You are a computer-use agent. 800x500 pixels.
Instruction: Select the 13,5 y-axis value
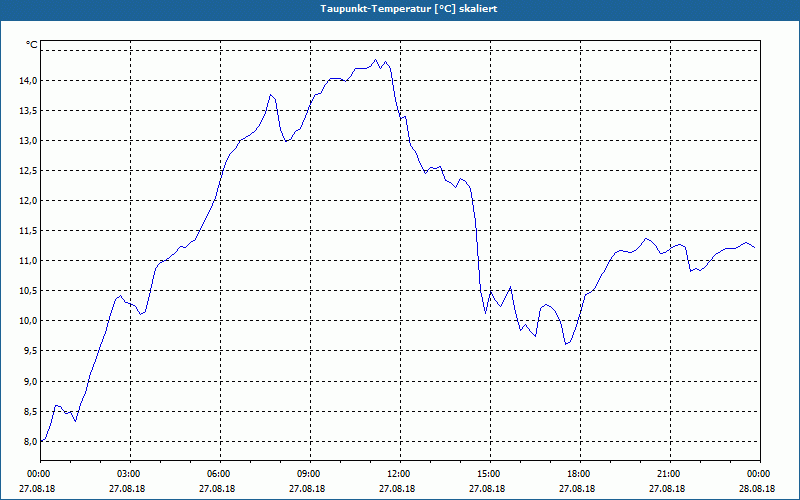pos(28,111)
